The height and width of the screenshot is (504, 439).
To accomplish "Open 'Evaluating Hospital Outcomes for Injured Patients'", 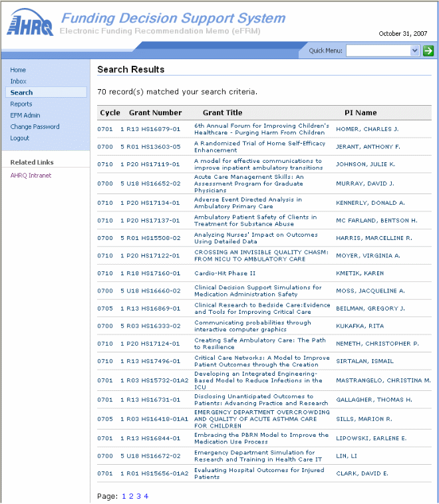I will [x=259, y=473].
